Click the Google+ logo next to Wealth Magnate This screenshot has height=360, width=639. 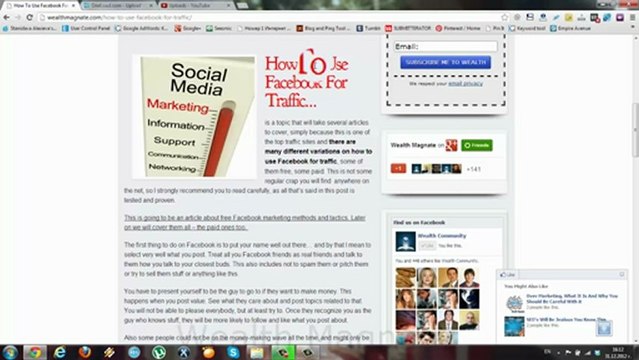451,145
